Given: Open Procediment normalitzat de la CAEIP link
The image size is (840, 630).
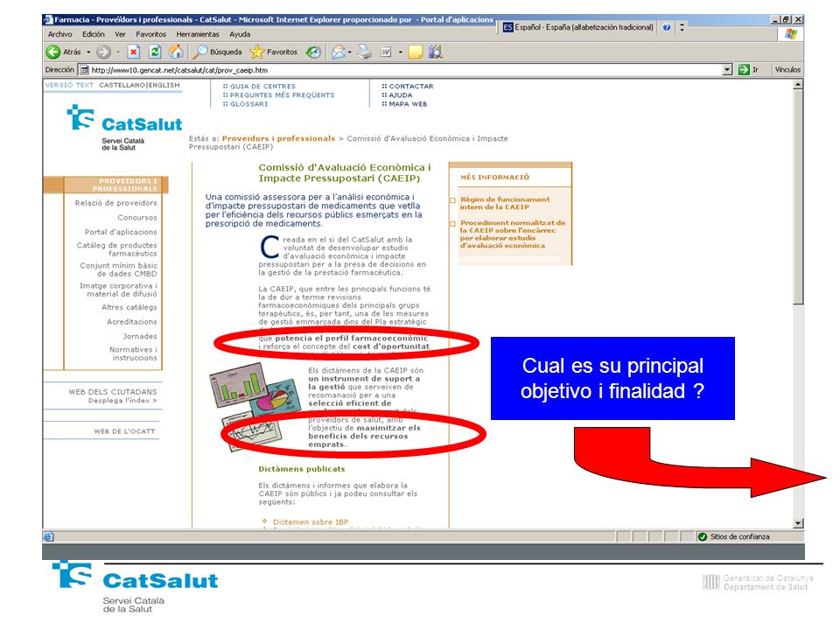Looking at the screenshot, I should [x=512, y=234].
